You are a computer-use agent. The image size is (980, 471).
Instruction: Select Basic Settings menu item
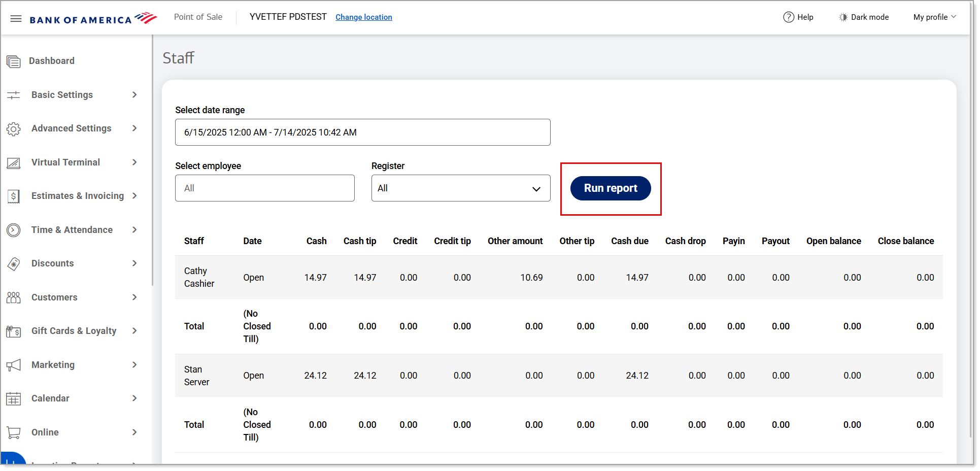coord(62,95)
